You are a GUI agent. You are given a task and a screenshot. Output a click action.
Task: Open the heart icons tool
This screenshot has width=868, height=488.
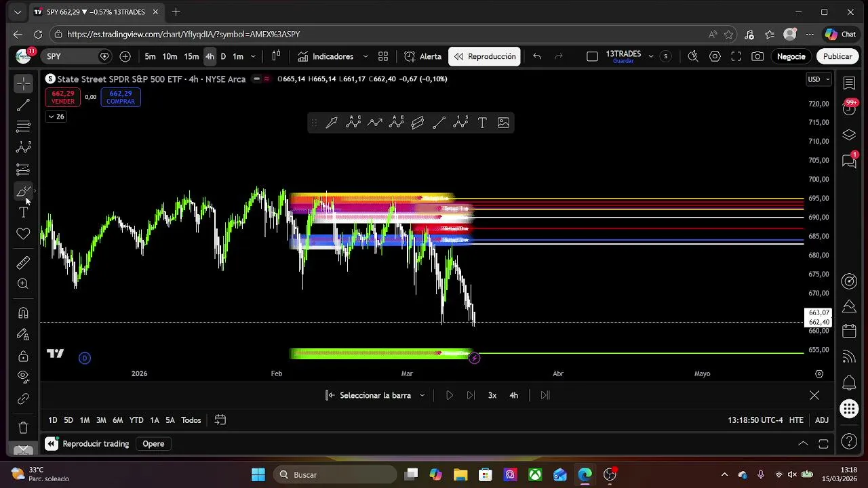pos(23,234)
